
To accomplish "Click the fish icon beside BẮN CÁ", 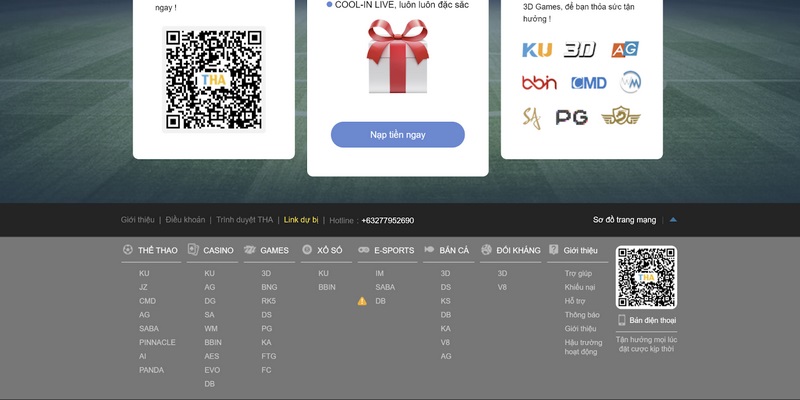I will tap(429, 249).
